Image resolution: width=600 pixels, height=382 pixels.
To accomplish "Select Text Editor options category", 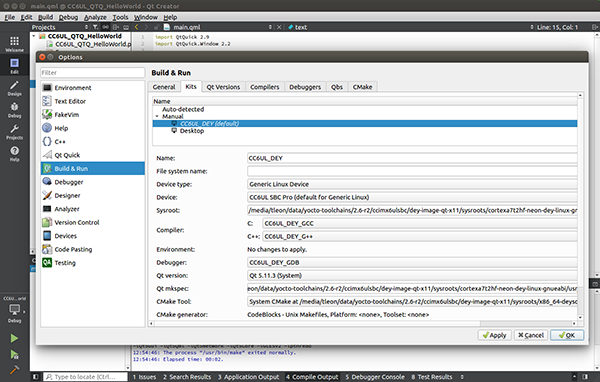I will point(93,101).
